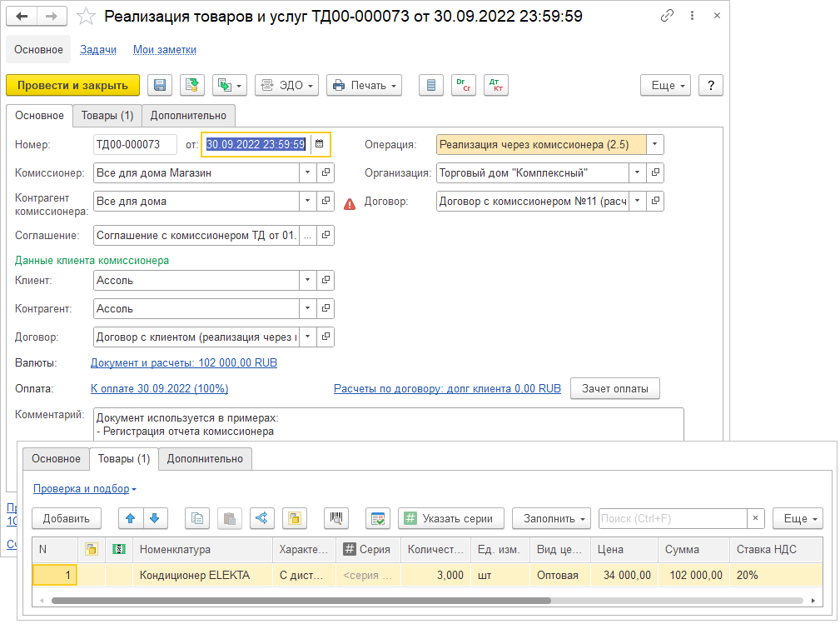Image resolution: width=840 pixels, height=624 pixels.
Task: Open Клиент Ассоль record icon
Action: 326,280
